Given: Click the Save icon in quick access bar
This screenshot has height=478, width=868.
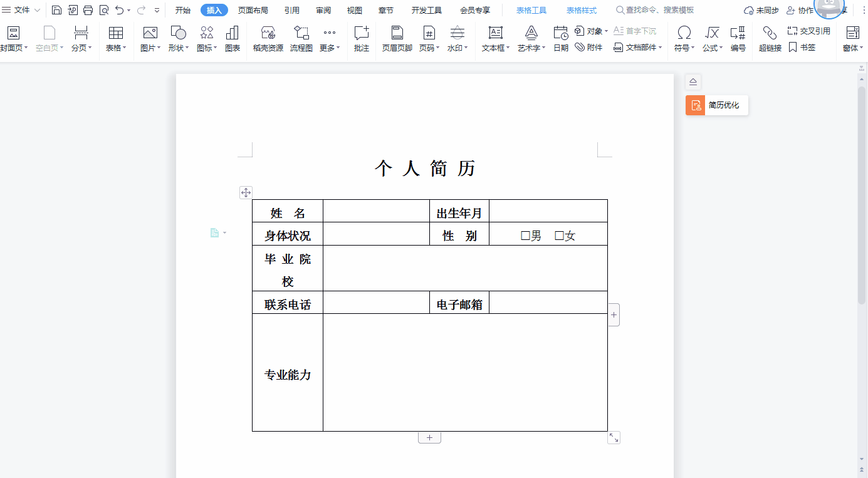Looking at the screenshot, I should click(x=56, y=10).
